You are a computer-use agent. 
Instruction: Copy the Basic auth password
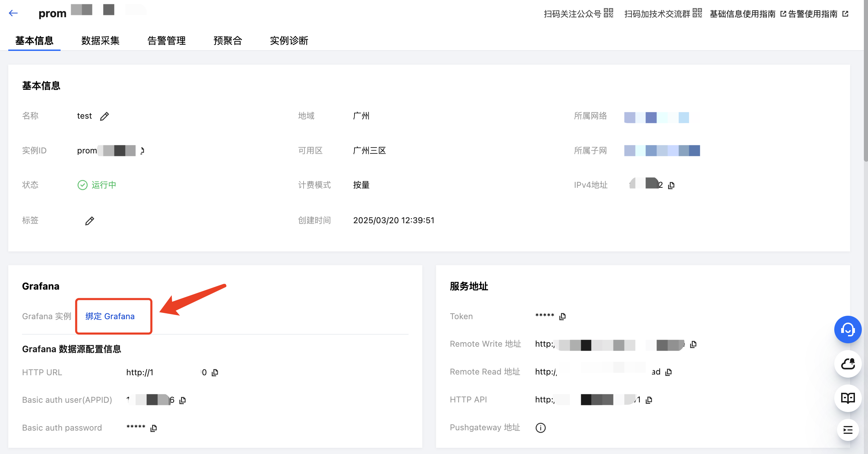point(154,428)
